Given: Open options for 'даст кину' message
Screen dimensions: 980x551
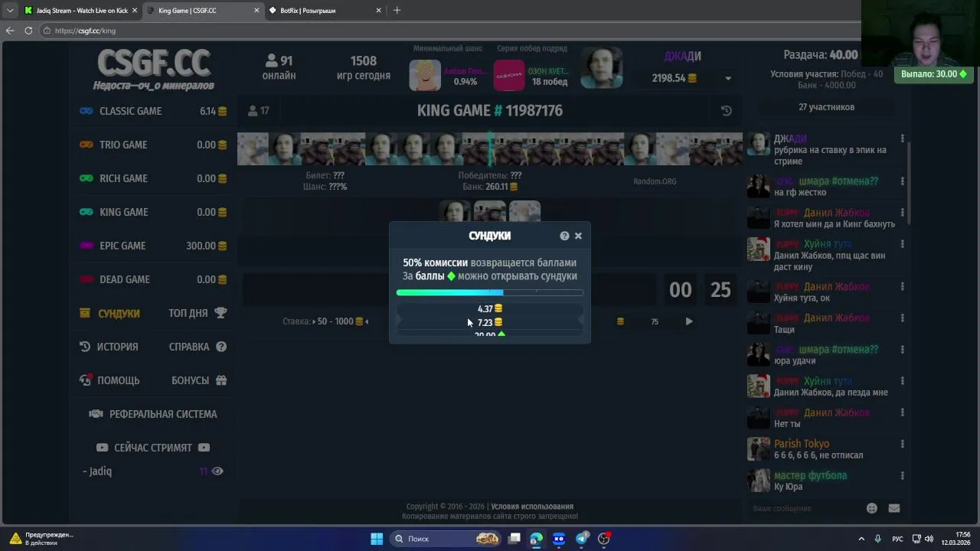Looking at the screenshot, I should point(903,244).
